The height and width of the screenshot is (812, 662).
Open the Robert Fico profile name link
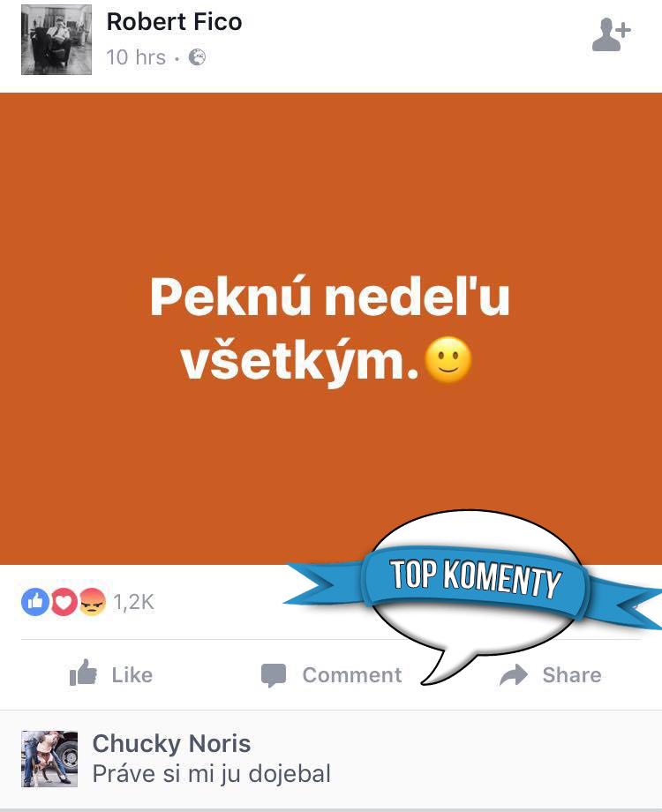174,22
